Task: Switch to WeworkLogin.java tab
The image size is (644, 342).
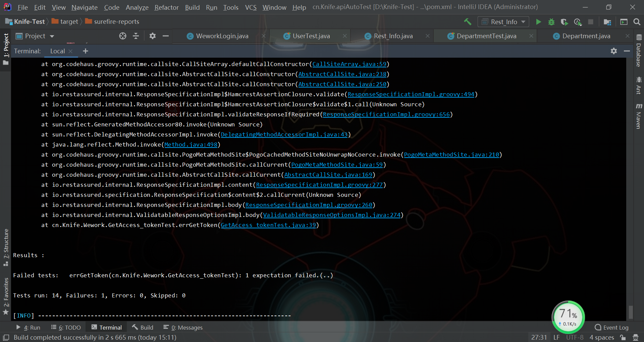Action: pos(222,36)
